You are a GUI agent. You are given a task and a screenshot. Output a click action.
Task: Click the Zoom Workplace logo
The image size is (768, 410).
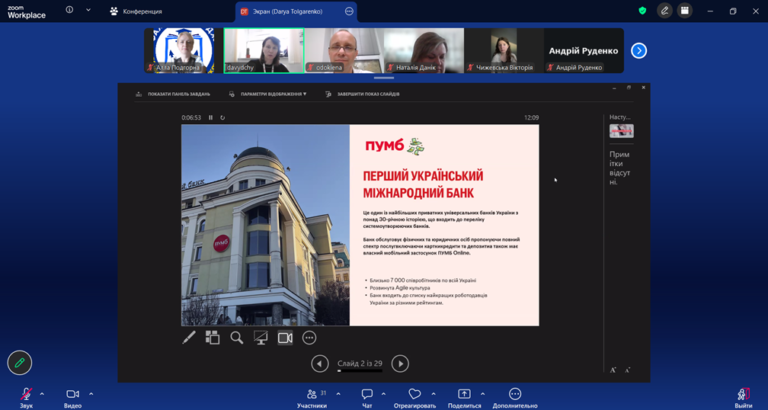26,12
